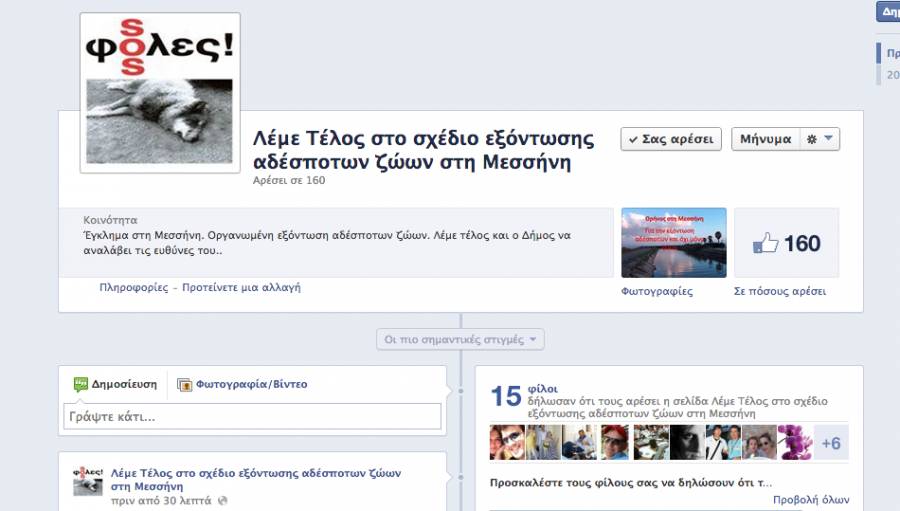Click the purple orchid friend avatar
The width and height of the screenshot is (900, 511).
coord(795,442)
